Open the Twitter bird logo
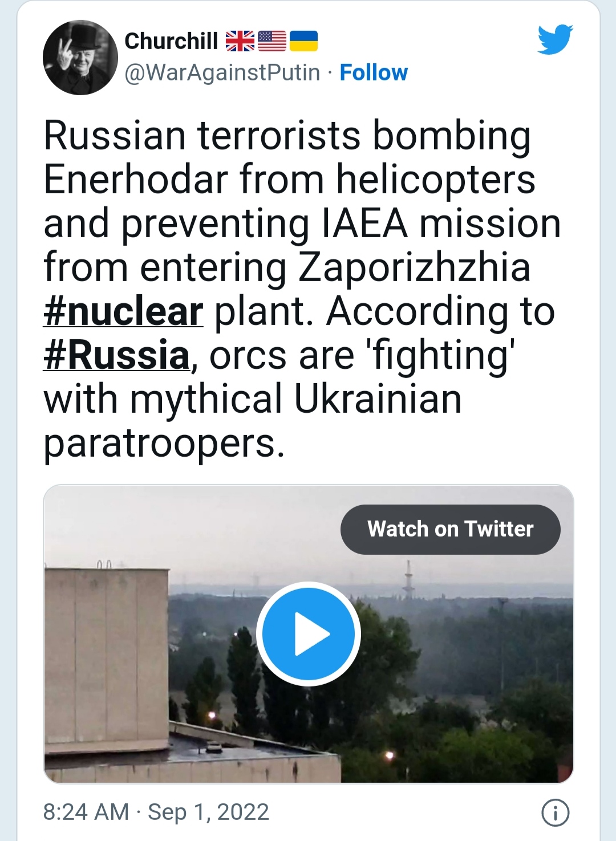 click(555, 39)
